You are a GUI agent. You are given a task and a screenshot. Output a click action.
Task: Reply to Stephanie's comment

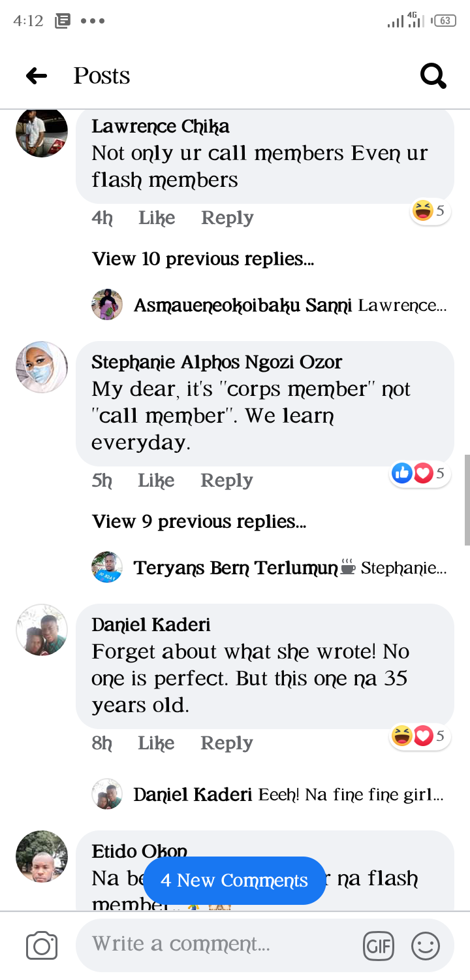click(227, 481)
